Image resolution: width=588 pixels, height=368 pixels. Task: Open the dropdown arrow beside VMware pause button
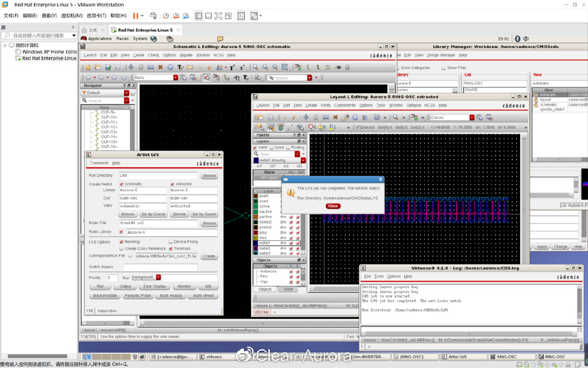pyautogui.click(x=142, y=16)
